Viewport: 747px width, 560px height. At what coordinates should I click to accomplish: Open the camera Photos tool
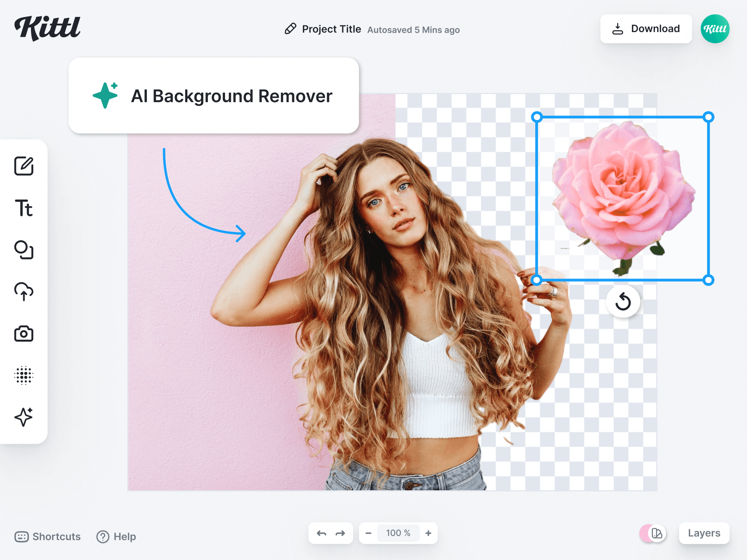[24, 333]
